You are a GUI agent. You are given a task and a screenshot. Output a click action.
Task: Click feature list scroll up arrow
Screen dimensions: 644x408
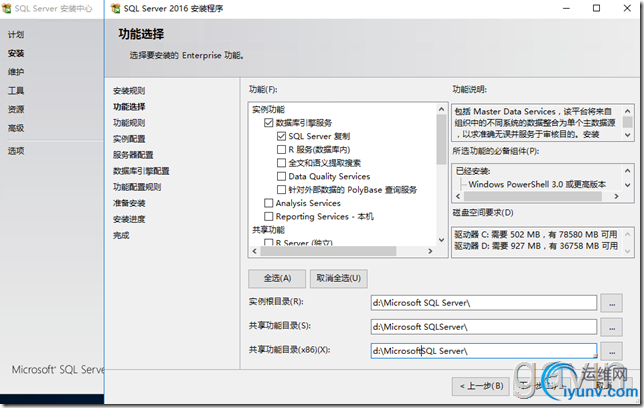pos(442,109)
